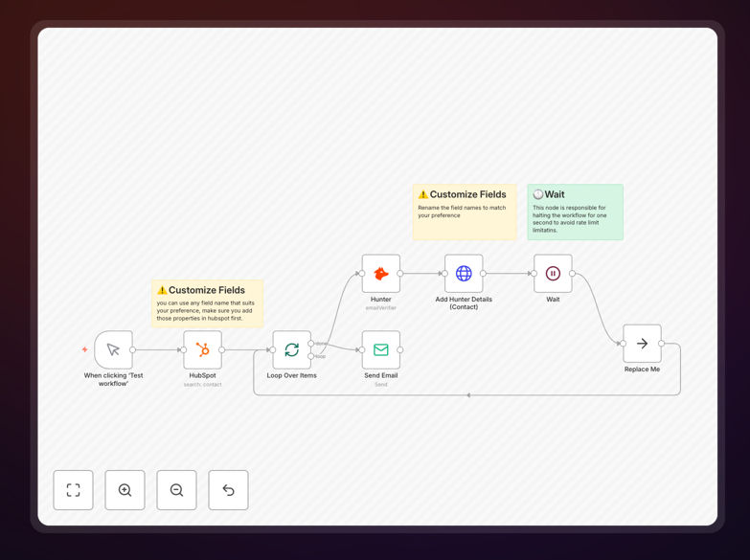Reset the canvas zoom with undo arrow button
Viewport: 750px width, 560px height.
(228, 490)
